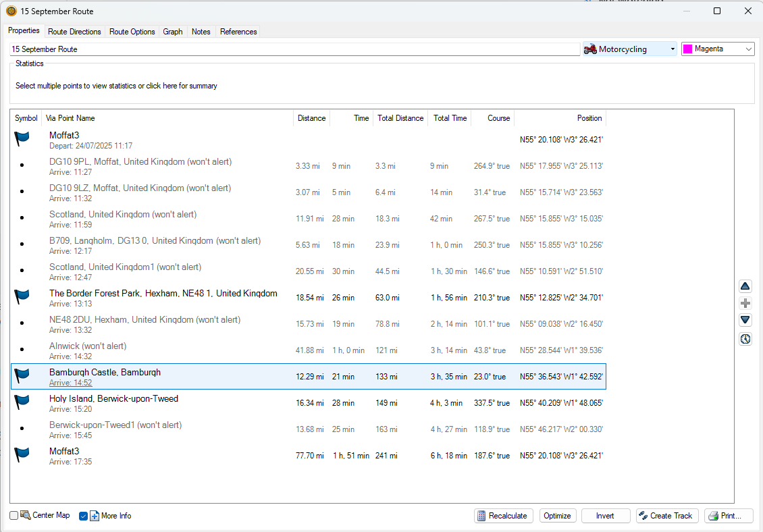Image resolution: width=763 pixels, height=532 pixels.
Task: Open the Notes tab
Action: click(x=201, y=32)
